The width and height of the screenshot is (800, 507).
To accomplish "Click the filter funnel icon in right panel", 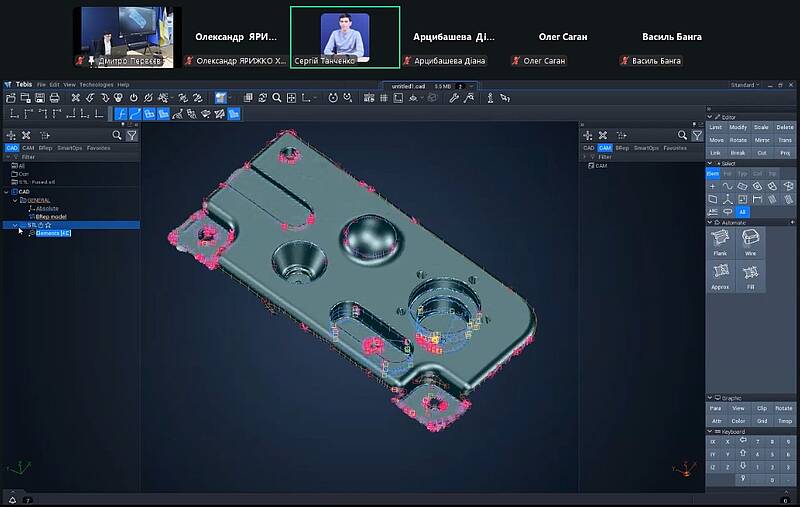I will pyautogui.click(x=698, y=135).
